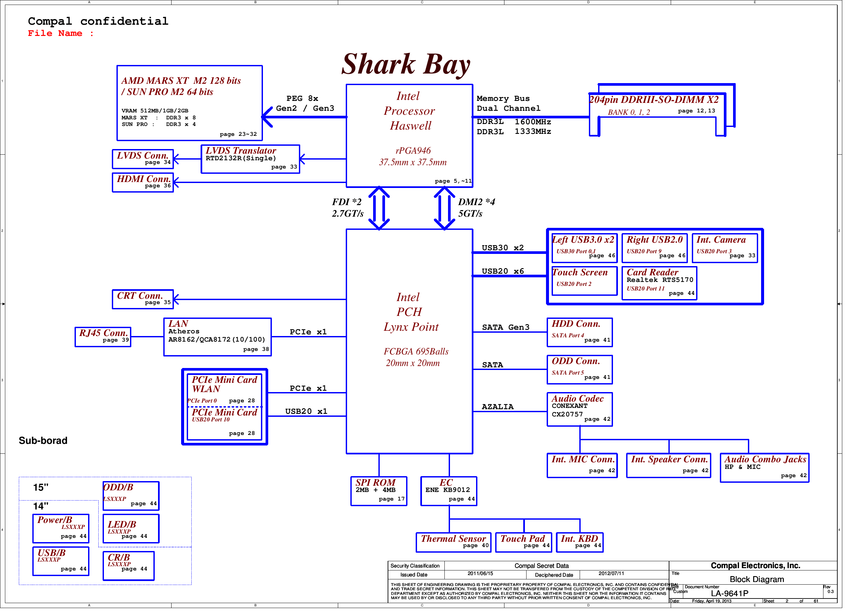Click the EC ENE KB9012 block
The image size is (868, 613).
(x=449, y=491)
